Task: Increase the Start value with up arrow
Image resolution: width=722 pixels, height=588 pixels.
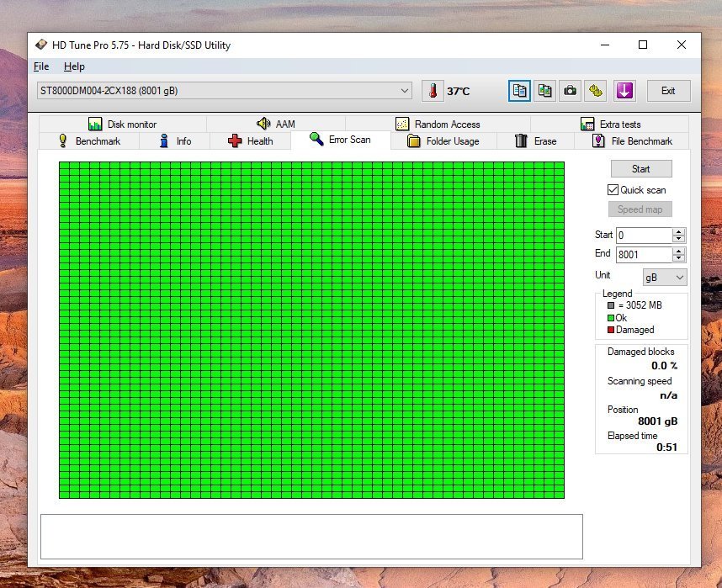Action: (x=679, y=231)
